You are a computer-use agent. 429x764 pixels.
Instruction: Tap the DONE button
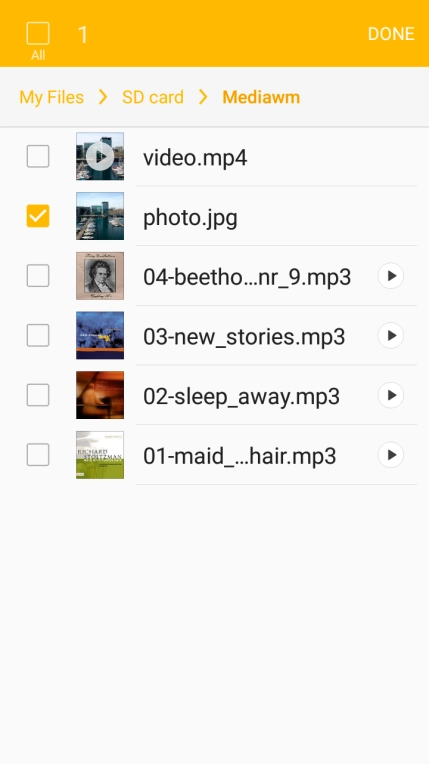pyautogui.click(x=391, y=34)
